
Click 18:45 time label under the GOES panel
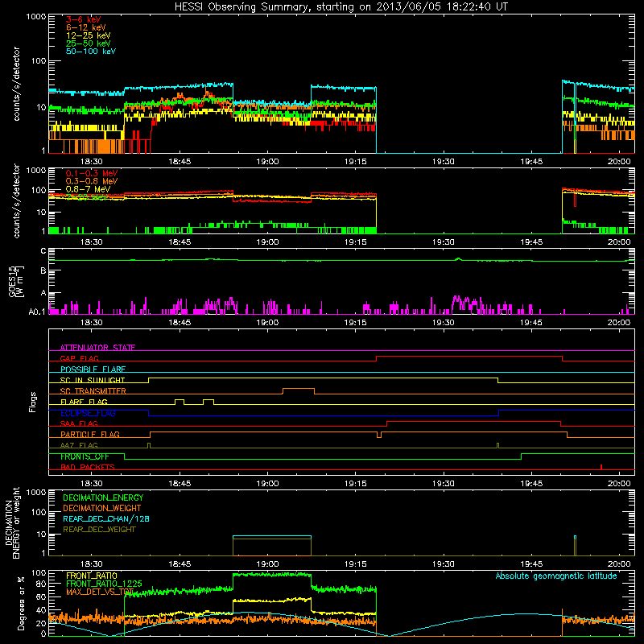point(180,323)
